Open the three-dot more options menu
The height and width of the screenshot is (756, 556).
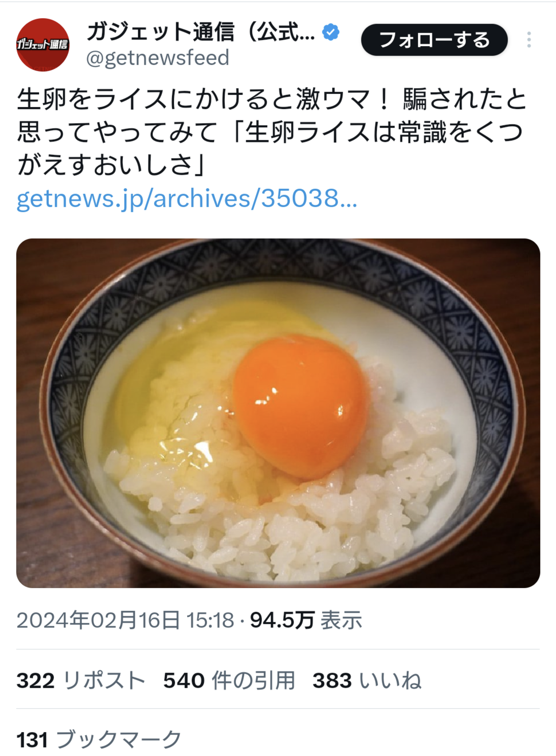click(x=529, y=40)
